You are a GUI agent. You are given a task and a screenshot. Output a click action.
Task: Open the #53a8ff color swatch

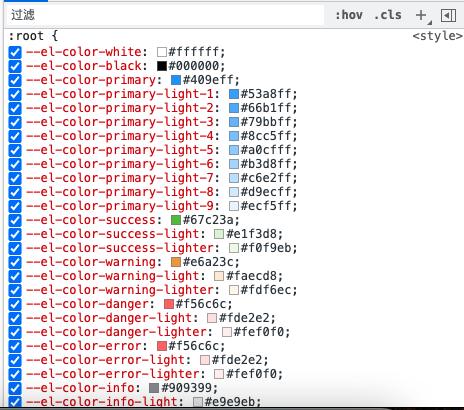tap(234, 94)
